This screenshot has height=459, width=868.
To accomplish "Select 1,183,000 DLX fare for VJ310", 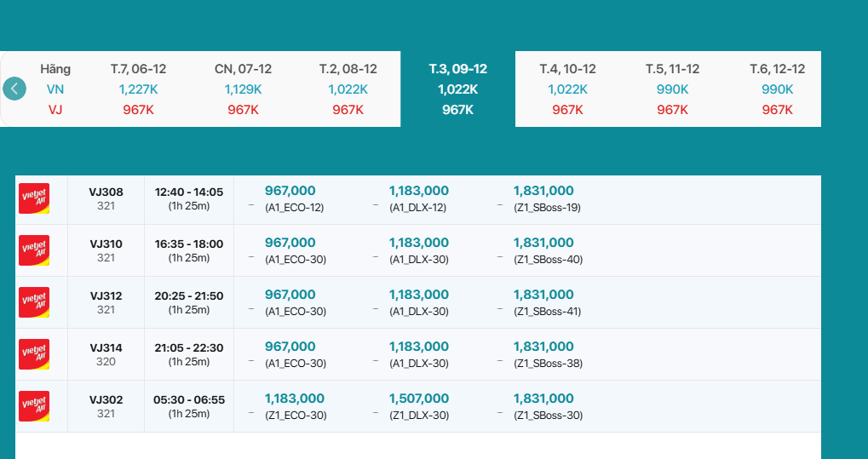I will point(418,244).
